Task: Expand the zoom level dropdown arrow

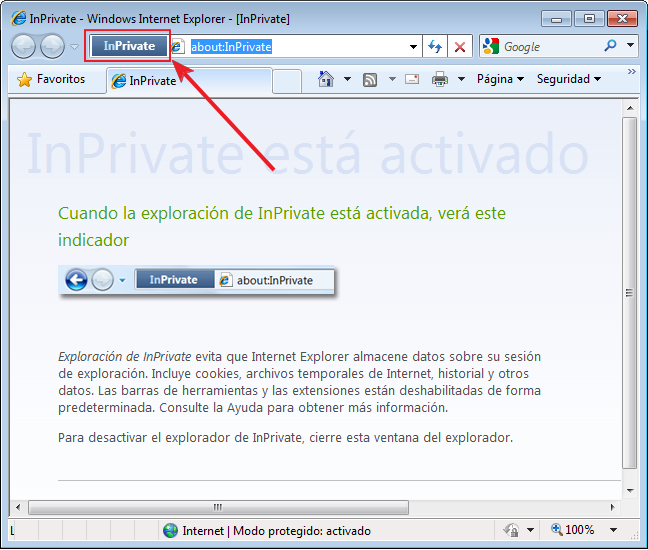Action: coord(613,530)
